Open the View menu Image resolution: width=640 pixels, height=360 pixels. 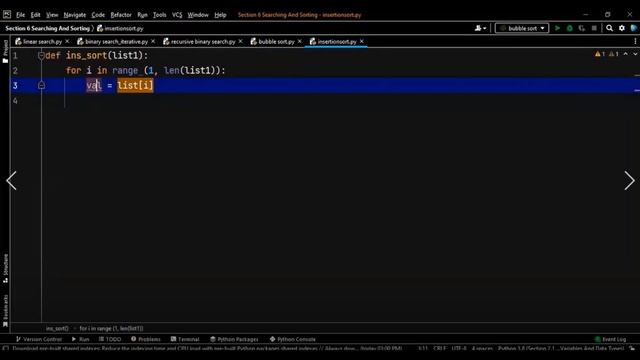52,15
